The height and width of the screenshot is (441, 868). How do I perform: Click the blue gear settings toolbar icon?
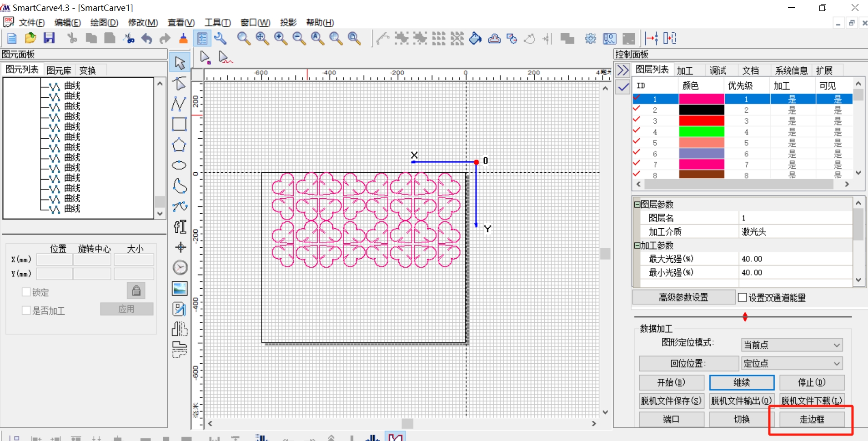(x=591, y=39)
